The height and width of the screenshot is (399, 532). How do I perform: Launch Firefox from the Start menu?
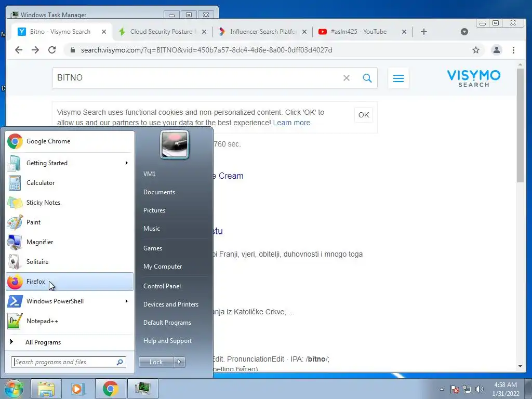click(70, 282)
